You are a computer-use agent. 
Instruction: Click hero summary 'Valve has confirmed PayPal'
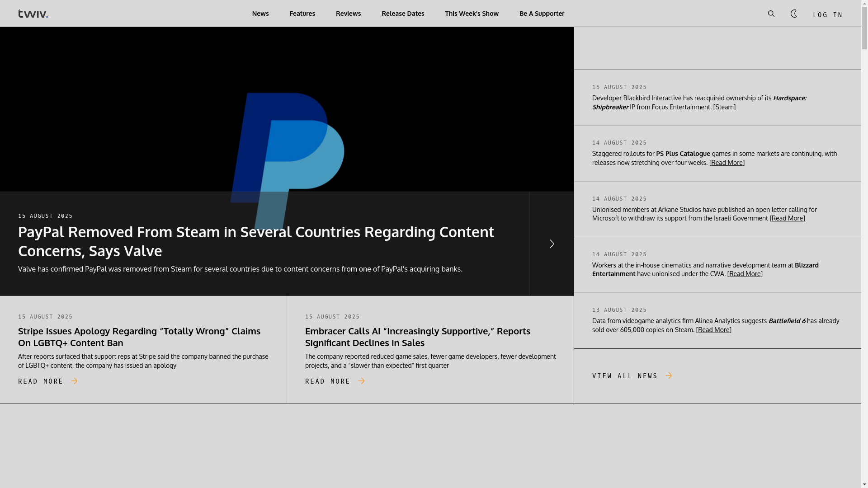coord(240,269)
